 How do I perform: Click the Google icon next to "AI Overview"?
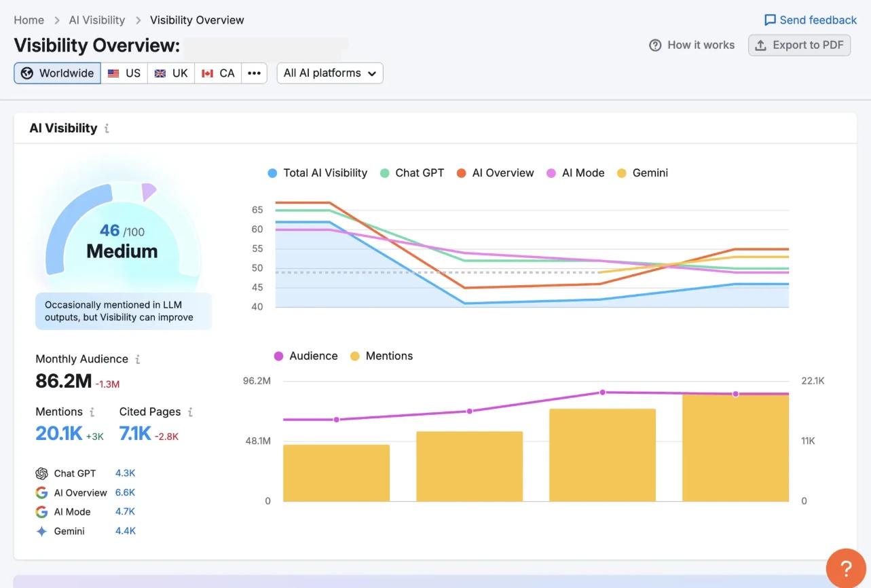(41, 492)
